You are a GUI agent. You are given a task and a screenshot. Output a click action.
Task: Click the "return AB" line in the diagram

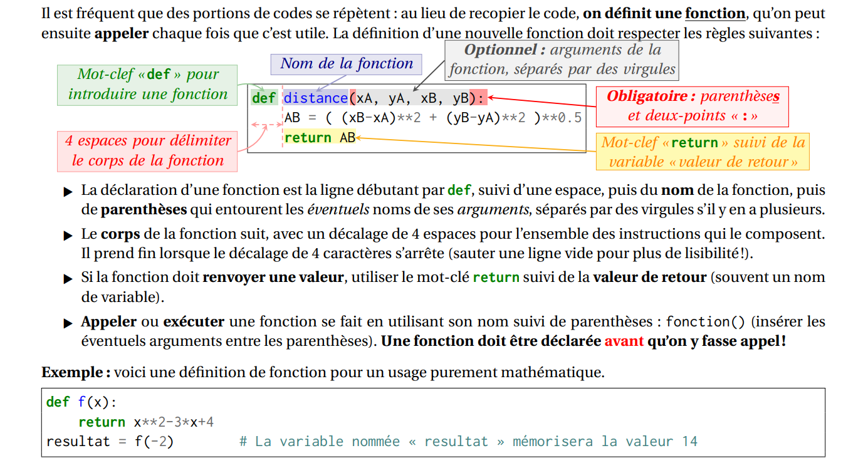click(x=320, y=138)
